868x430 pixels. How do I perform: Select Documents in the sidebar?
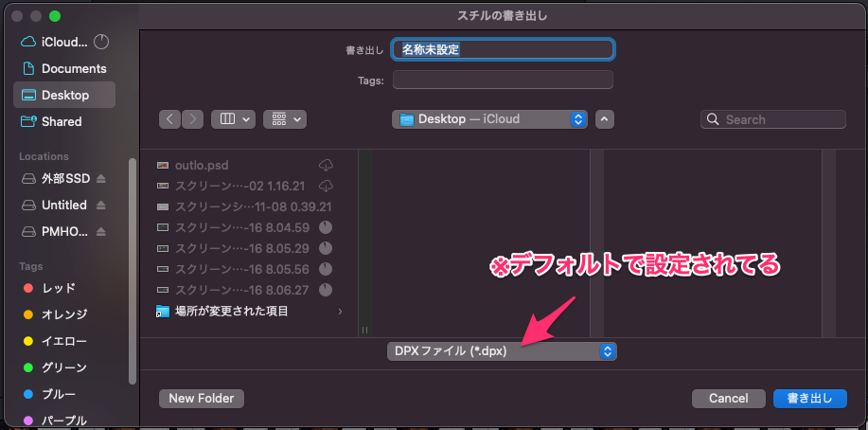click(x=64, y=69)
